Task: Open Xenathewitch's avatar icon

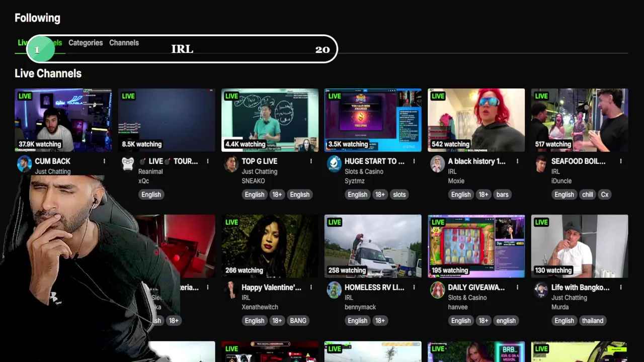Action: [231, 290]
